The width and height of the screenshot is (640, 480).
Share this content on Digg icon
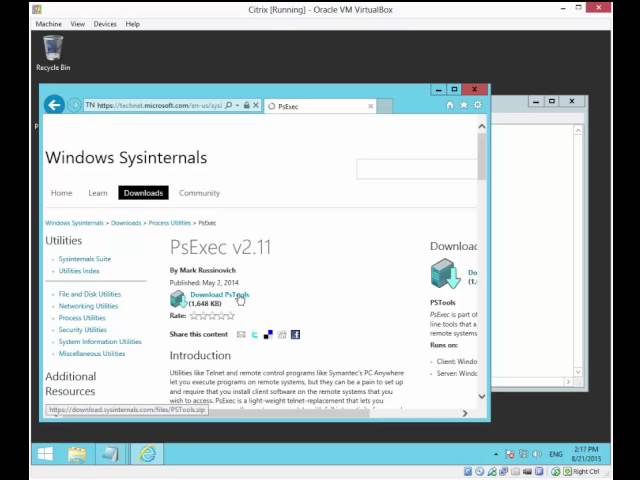[x=282, y=335]
